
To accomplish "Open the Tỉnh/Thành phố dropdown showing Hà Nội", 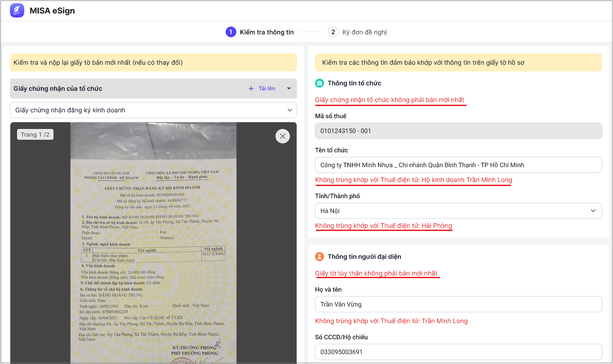I will click(458, 211).
